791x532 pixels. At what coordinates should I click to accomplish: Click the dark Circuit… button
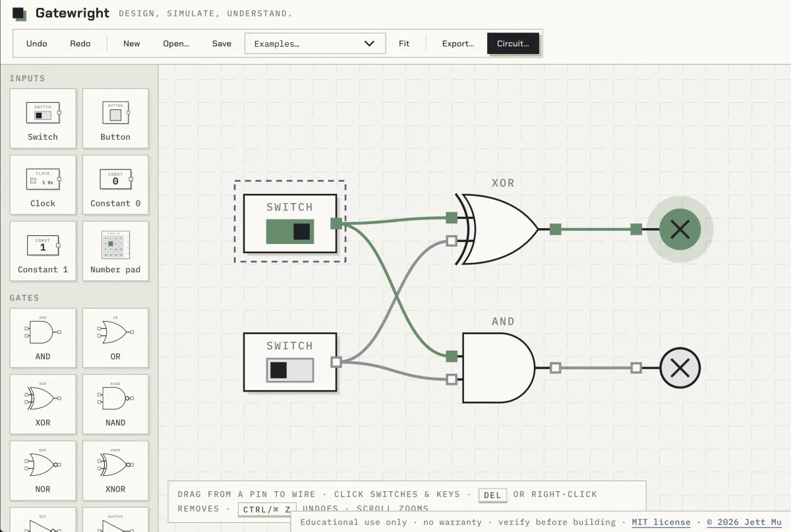[x=513, y=44]
